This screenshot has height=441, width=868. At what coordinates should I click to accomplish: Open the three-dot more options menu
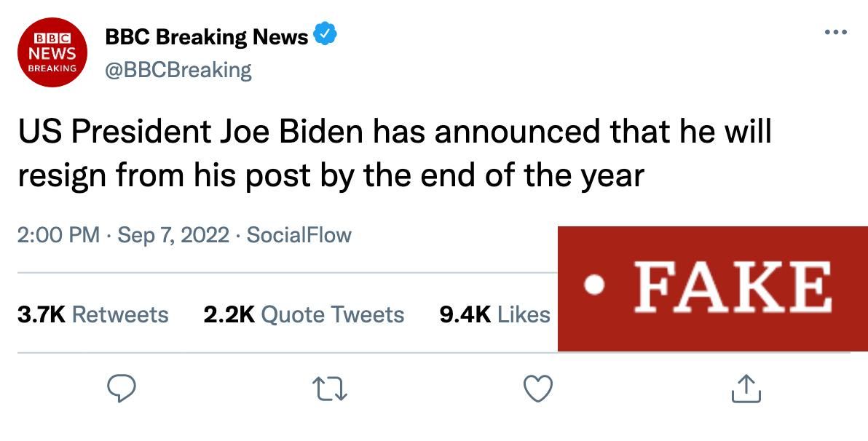pyautogui.click(x=835, y=33)
